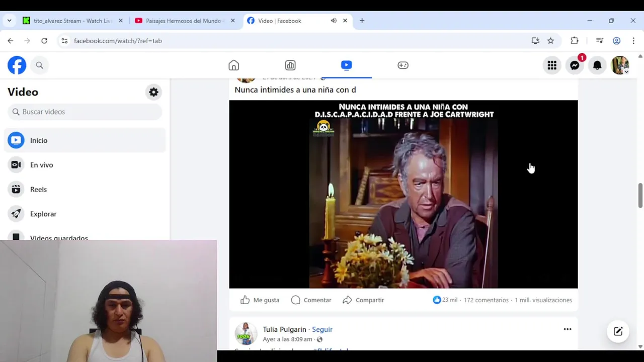644x362 pixels.
Task: Click the install app icon in address bar
Action: [x=535, y=41]
